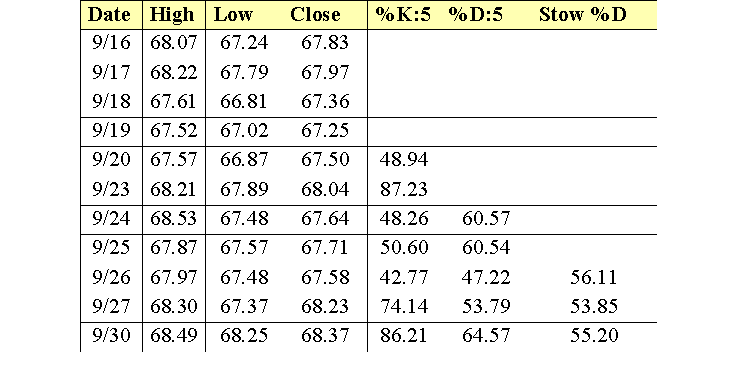Select the Close column header
Image resolution: width=736 pixels, height=367 pixels.
[315, 15]
